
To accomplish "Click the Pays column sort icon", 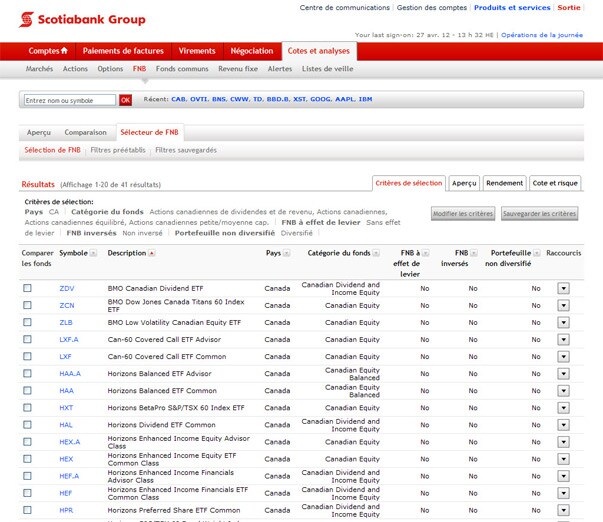I will (287, 253).
